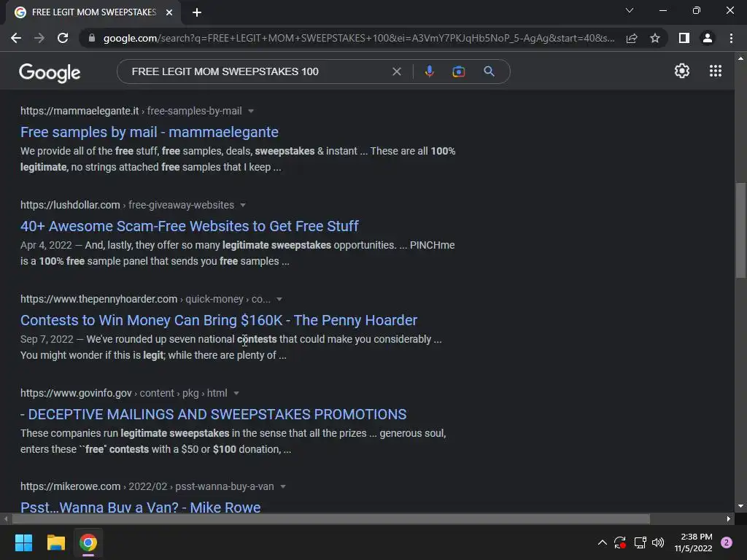Click the govinfo.gov URL breadcrumb
The image size is (747, 560).
[124, 393]
